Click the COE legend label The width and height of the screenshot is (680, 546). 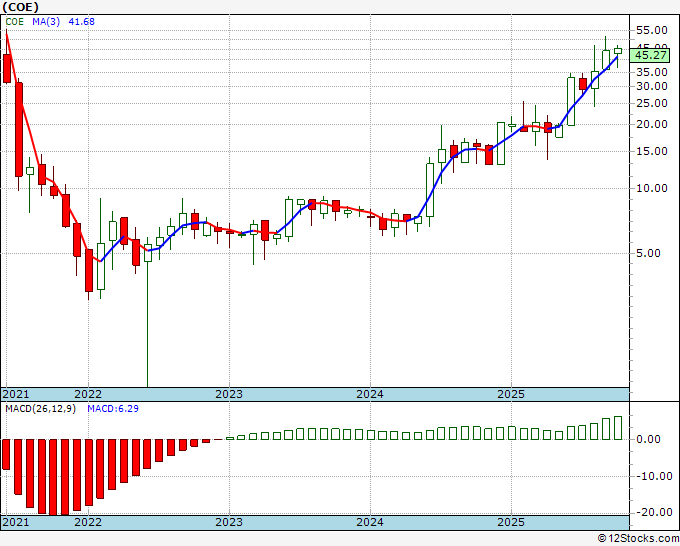coord(14,22)
